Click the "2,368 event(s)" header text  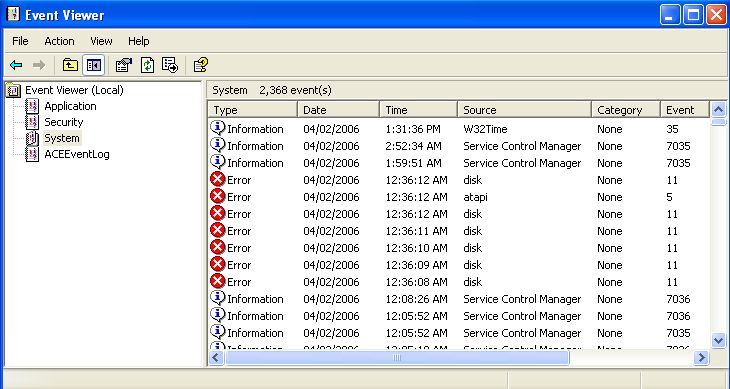[295, 90]
